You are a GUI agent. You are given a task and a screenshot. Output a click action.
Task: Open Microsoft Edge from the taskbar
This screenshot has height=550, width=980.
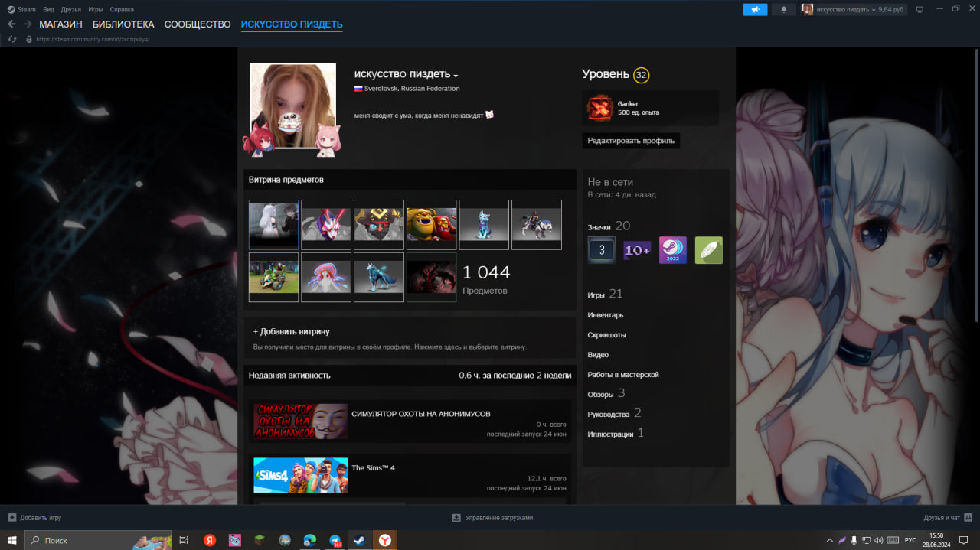click(309, 540)
